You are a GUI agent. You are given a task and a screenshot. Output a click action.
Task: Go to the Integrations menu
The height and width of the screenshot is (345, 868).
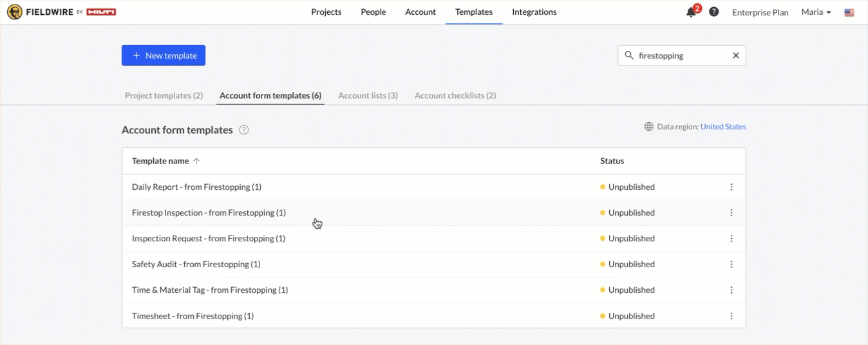(534, 12)
